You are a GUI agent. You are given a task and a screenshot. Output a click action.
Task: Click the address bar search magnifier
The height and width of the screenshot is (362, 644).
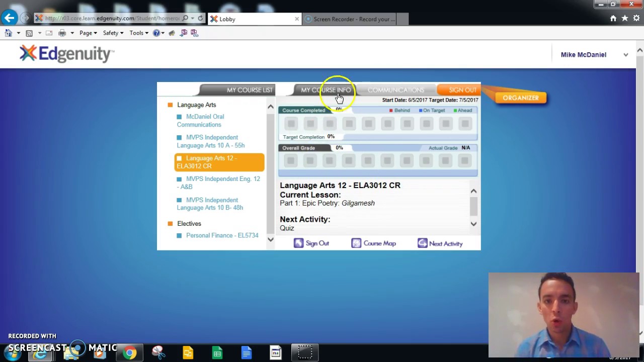pyautogui.click(x=185, y=19)
